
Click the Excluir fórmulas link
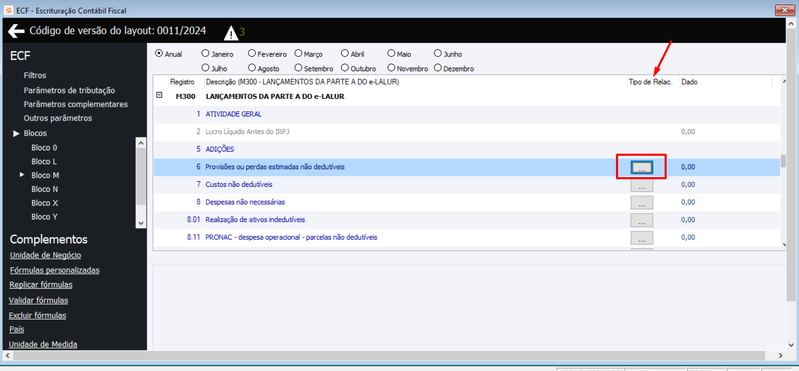pos(37,315)
